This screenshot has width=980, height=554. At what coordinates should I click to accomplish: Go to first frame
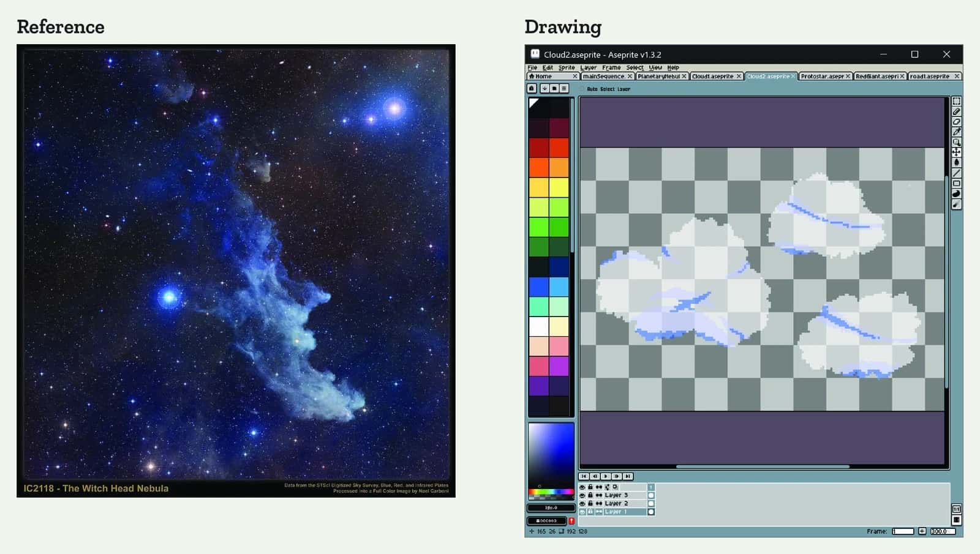tap(584, 476)
